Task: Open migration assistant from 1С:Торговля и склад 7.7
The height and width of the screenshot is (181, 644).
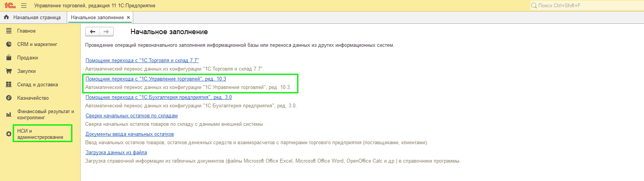Action: pos(142,60)
